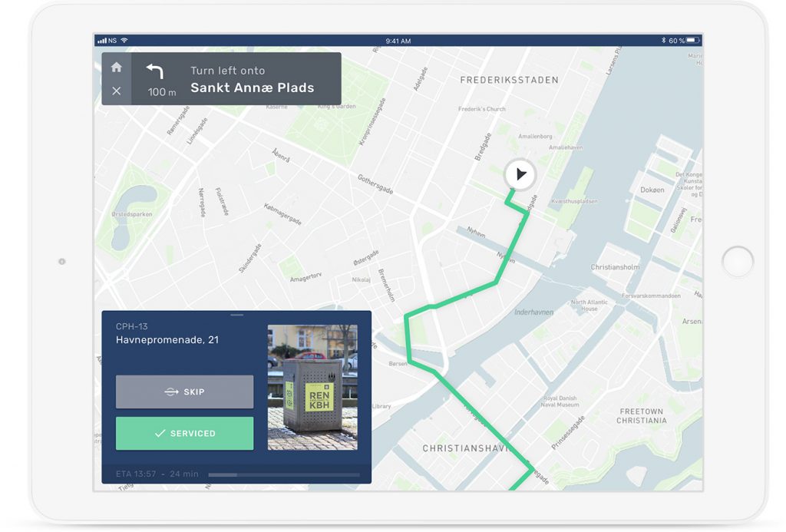
Task: Tap the route ETA progress bar
Action: 284,474
